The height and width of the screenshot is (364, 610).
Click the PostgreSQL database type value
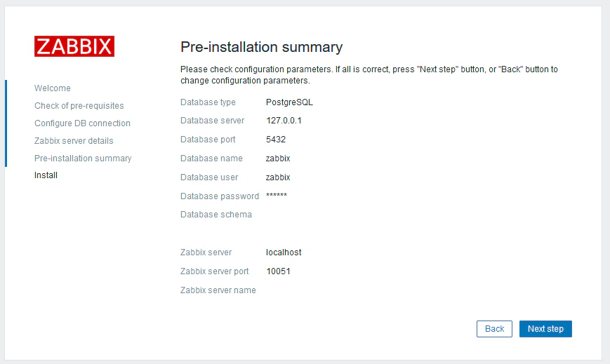(289, 102)
